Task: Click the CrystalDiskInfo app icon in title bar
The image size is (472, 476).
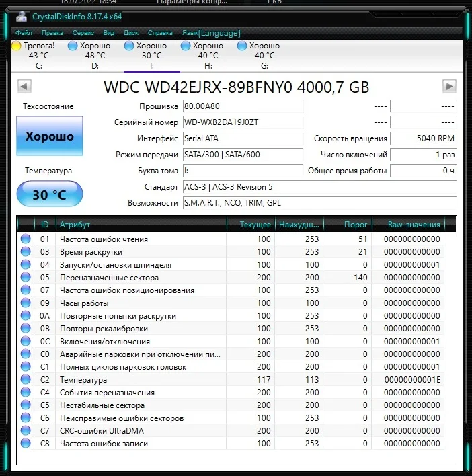Action: coord(22,16)
